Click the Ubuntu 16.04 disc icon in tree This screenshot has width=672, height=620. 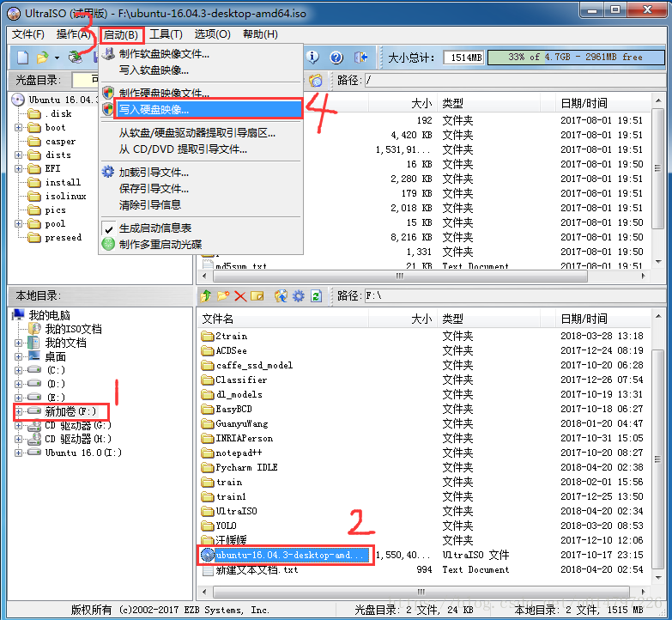click(18, 100)
